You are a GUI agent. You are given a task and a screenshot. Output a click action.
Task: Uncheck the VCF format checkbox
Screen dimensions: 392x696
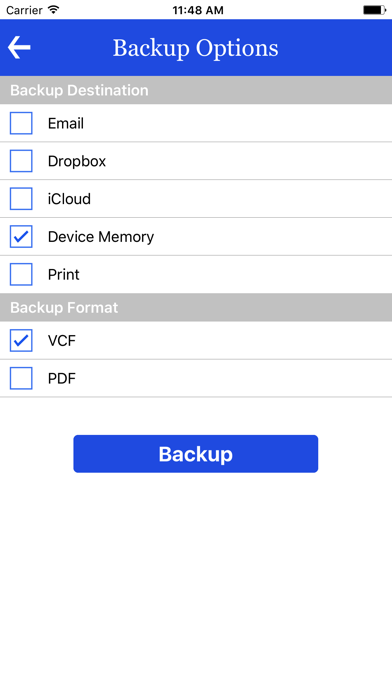[x=21, y=340]
